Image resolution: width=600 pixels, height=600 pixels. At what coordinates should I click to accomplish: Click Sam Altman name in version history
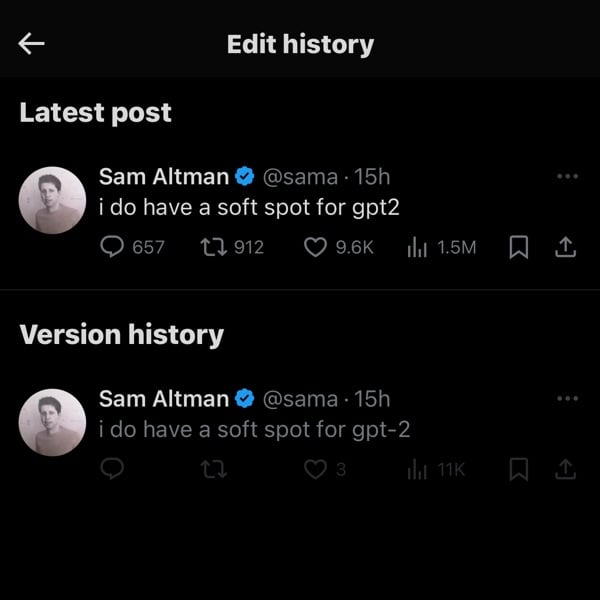[164, 399]
